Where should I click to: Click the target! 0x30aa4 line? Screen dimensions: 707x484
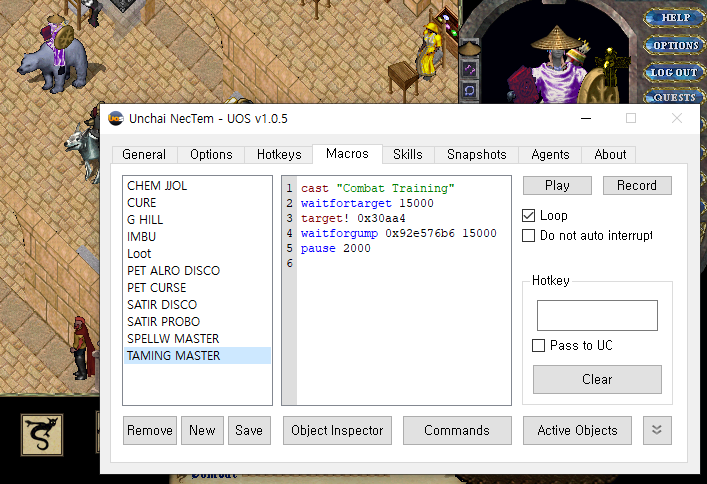coord(353,218)
